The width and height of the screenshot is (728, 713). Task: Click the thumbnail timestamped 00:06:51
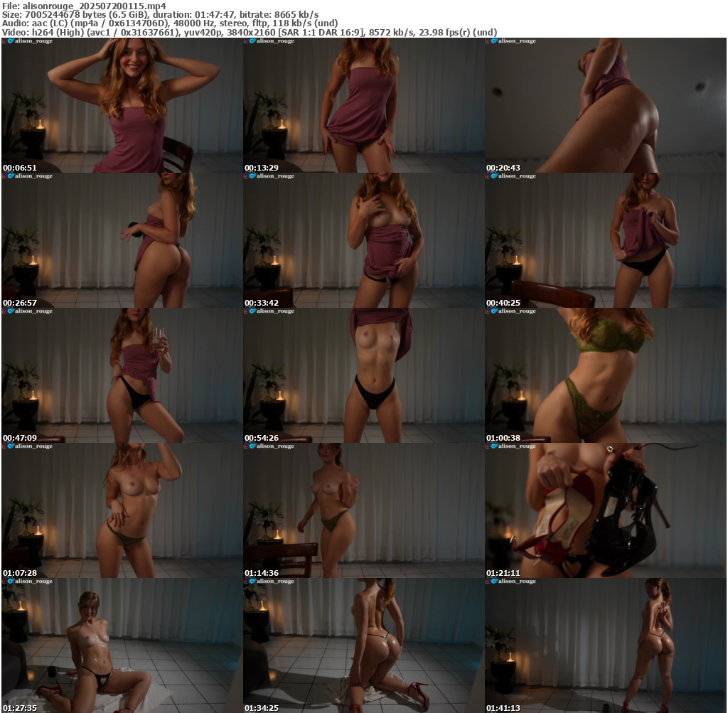(x=122, y=105)
